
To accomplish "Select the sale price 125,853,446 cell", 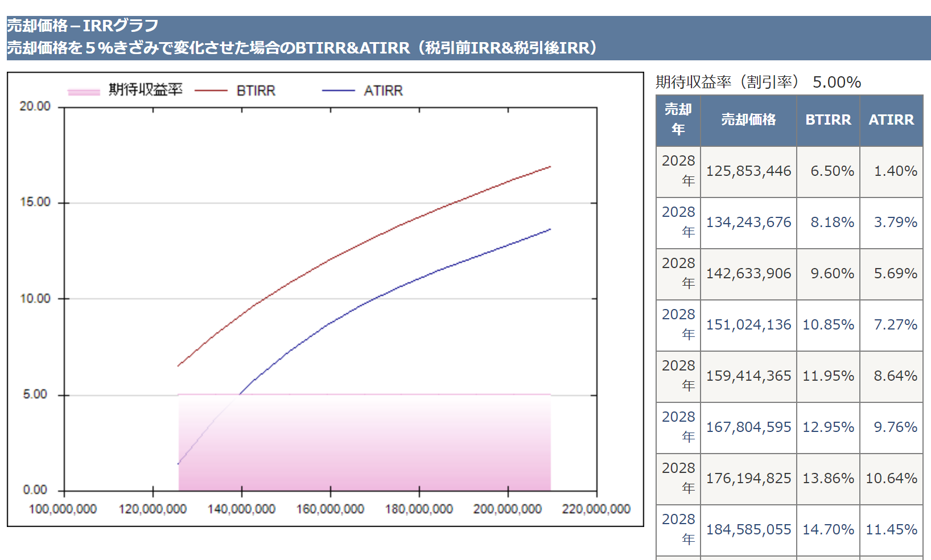I will click(748, 171).
